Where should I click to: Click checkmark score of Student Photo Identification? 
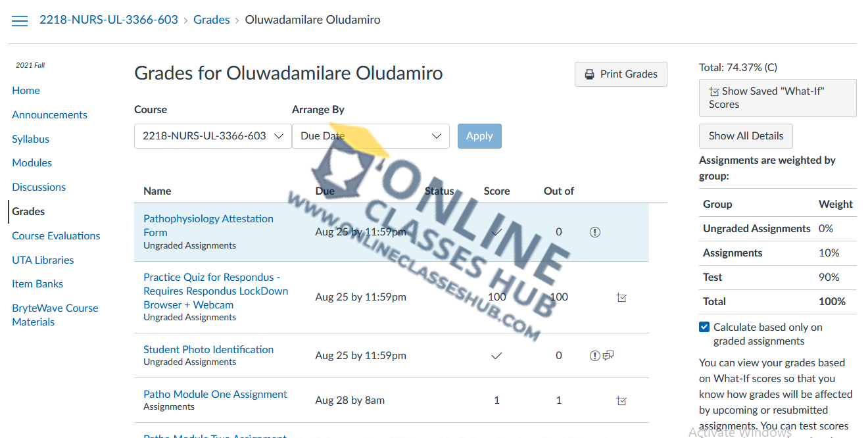496,356
